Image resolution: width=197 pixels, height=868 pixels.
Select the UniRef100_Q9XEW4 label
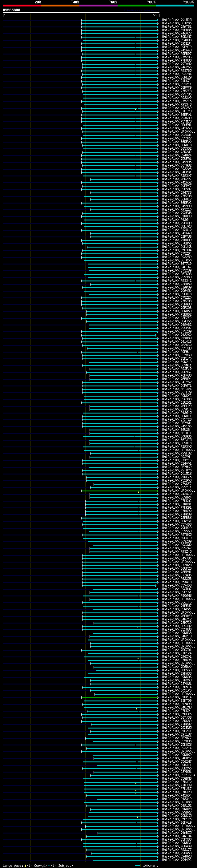tap(177, 43)
